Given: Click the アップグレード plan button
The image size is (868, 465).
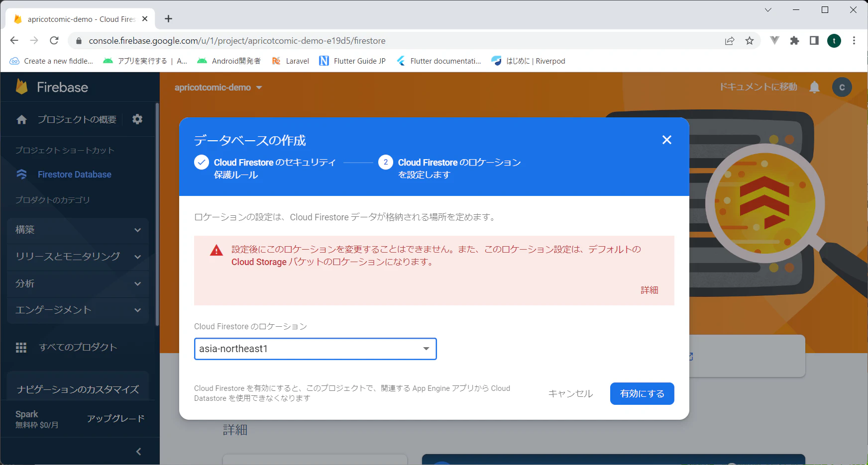Looking at the screenshot, I should coord(116,419).
